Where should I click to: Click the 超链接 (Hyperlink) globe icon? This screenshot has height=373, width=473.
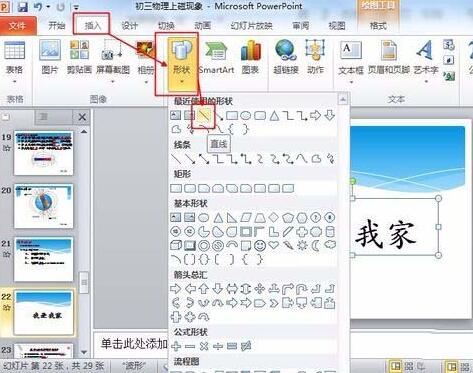[286, 50]
